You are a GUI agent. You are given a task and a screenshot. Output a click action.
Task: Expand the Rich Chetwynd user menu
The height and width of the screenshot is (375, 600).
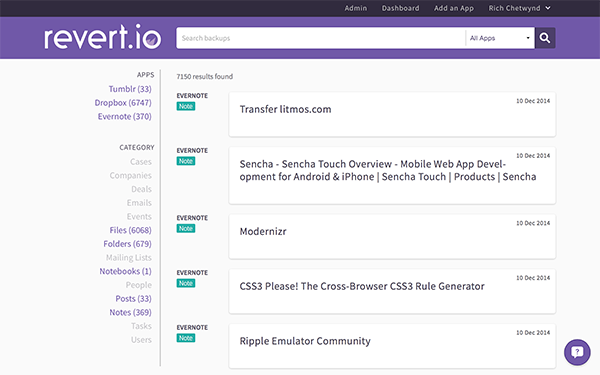pos(519,8)
